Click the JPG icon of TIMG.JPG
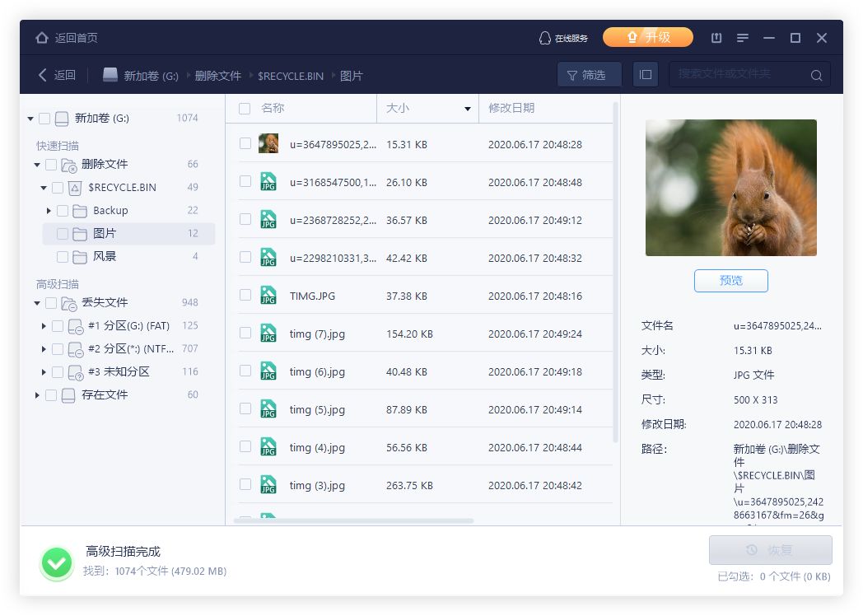Viewport: 863px width, 616px height. [x=268, y=295]
